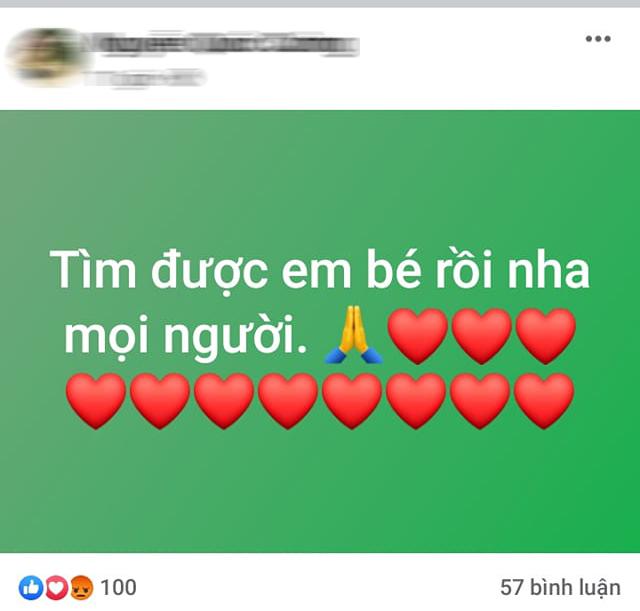Screen dimensions: 640x611
Task: Click the words "mọi người." in the post
Action: (x=185, y=337)
